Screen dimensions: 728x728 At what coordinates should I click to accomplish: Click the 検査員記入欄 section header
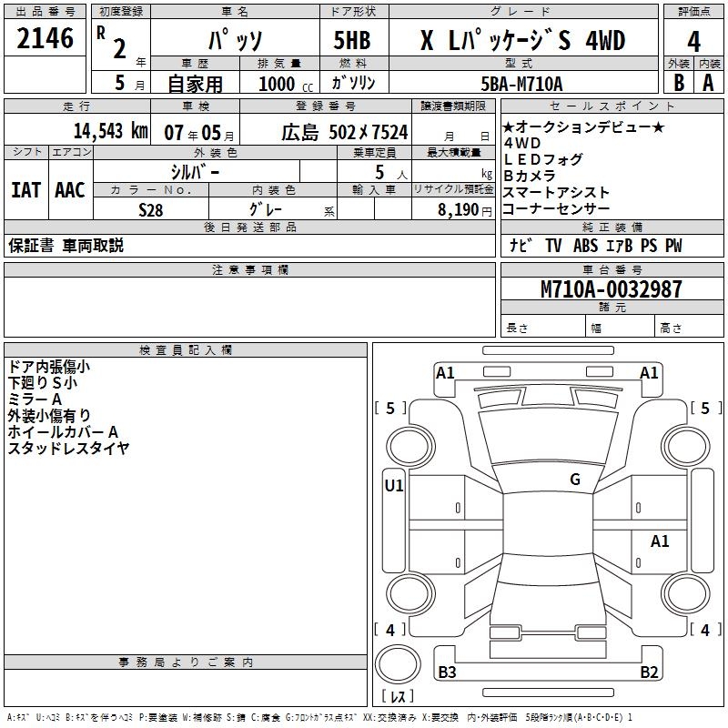coord(186,350)
